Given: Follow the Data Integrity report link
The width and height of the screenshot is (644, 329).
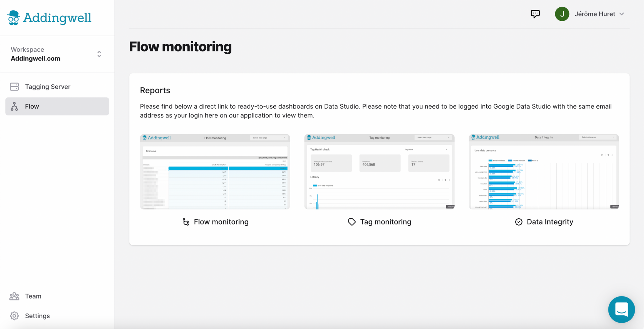Looking at the screenshot, I should tap(550, 222).
